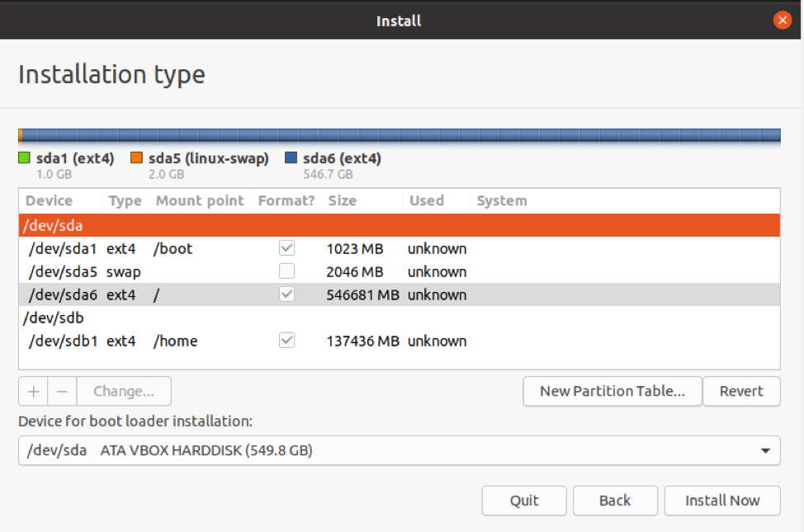This screenshot has width=804, height=532.
Task: Enable formatting for the /dev/sda5 swap partition
Action: tap(286, 271)
